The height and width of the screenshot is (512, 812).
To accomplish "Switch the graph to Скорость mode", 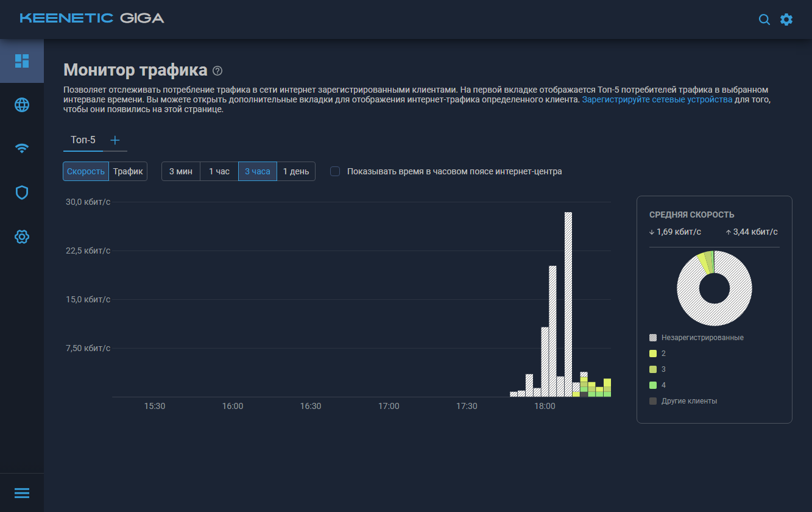I will coord(86,171).
